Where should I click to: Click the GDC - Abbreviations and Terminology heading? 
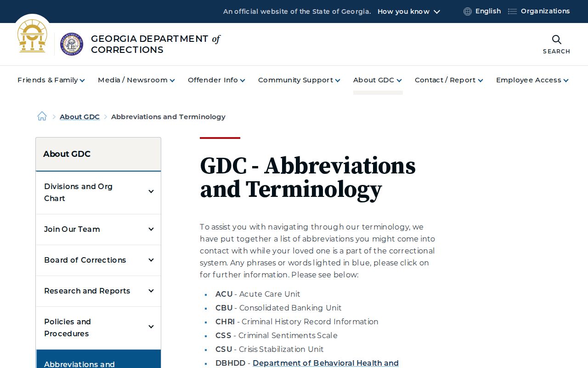[308, 178]
